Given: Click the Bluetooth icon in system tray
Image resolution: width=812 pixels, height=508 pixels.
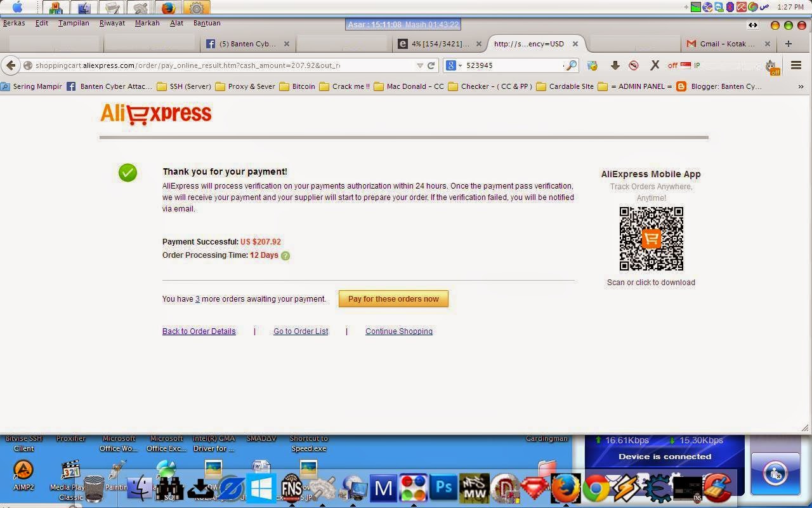Looking at the screenshot, I should (x=730, y=7).
